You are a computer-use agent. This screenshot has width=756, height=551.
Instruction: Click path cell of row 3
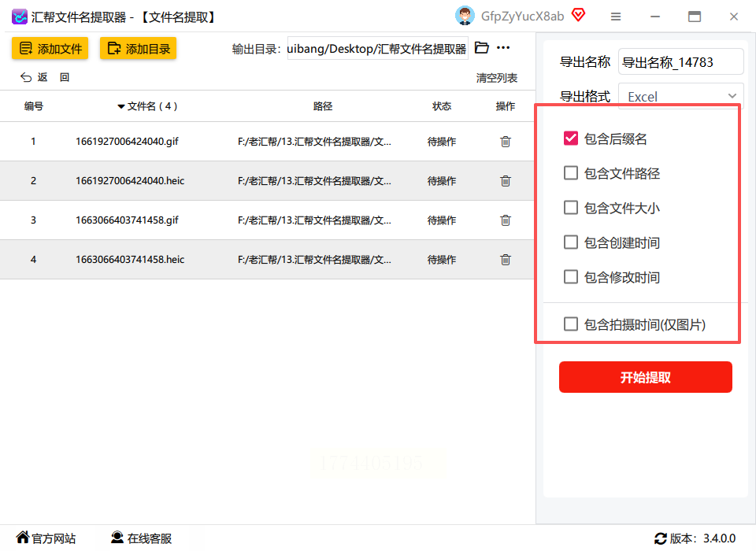pyautogui.click(x=314, y=220)
